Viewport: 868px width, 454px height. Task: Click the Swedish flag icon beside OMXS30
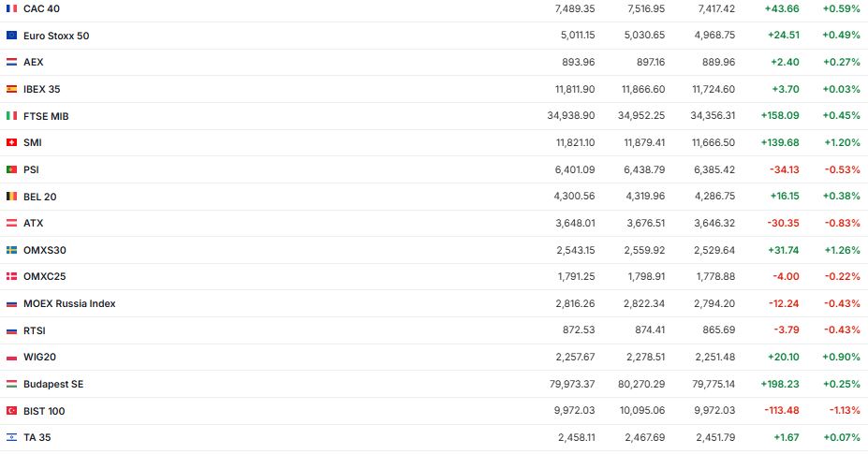coord(11,250)
